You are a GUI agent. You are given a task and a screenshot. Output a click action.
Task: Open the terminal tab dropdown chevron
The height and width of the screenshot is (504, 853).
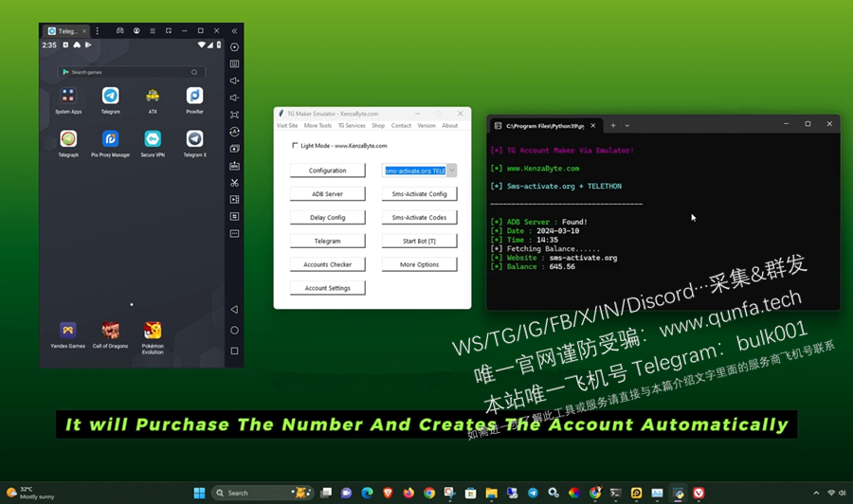coord(627,126)
